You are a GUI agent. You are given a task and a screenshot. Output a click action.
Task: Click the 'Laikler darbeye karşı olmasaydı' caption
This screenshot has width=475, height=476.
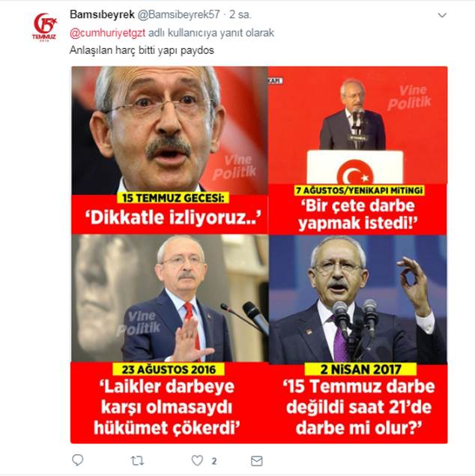pos(167,397)
